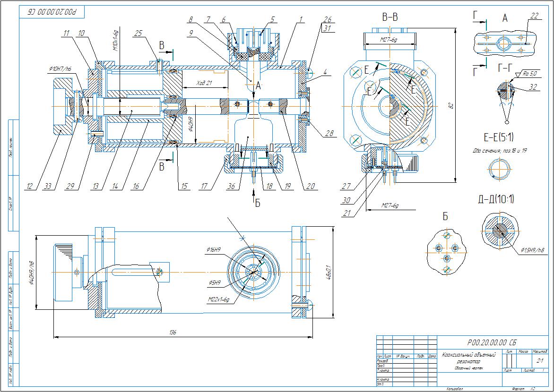
Task: Click the 'M10x1-6g' thread dimension
Action: point(115,42)
